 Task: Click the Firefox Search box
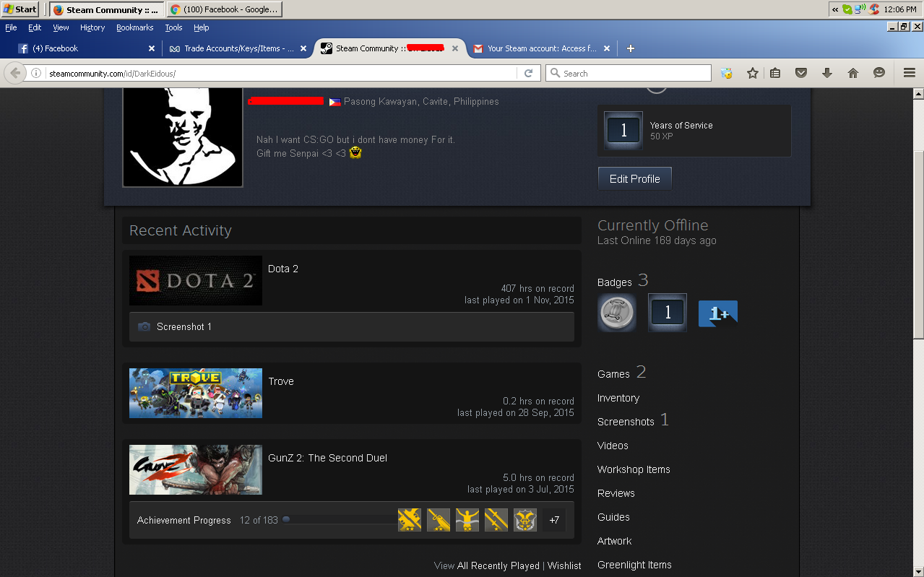pyautogui.click(x=629, y=73)
